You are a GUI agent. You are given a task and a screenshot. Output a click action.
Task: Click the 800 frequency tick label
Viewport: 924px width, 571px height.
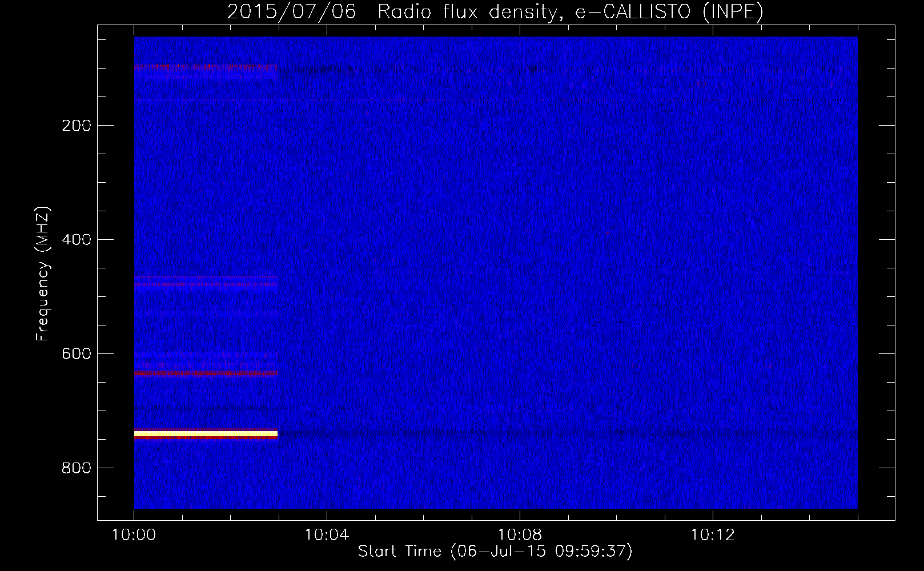(77, 468)
